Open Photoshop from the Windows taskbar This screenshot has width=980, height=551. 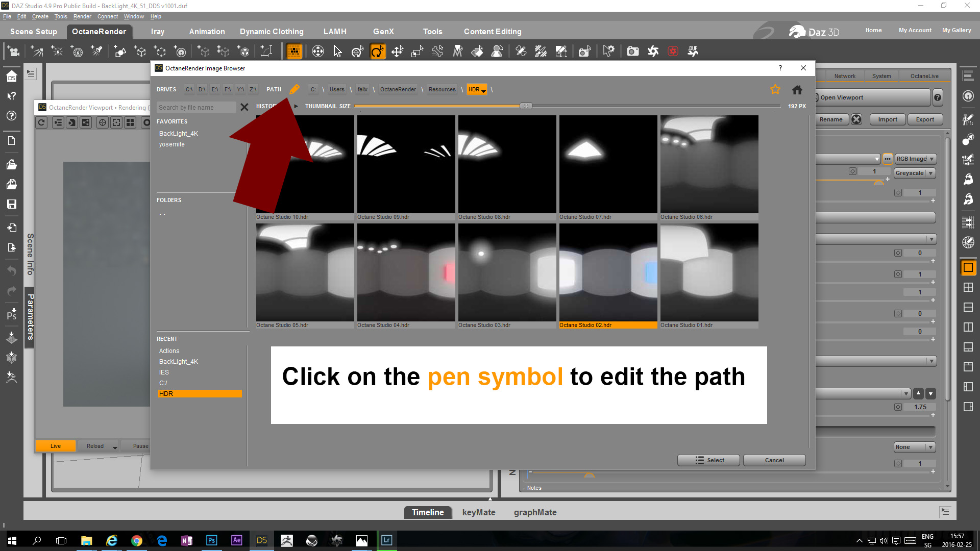[x=211, y=540]
